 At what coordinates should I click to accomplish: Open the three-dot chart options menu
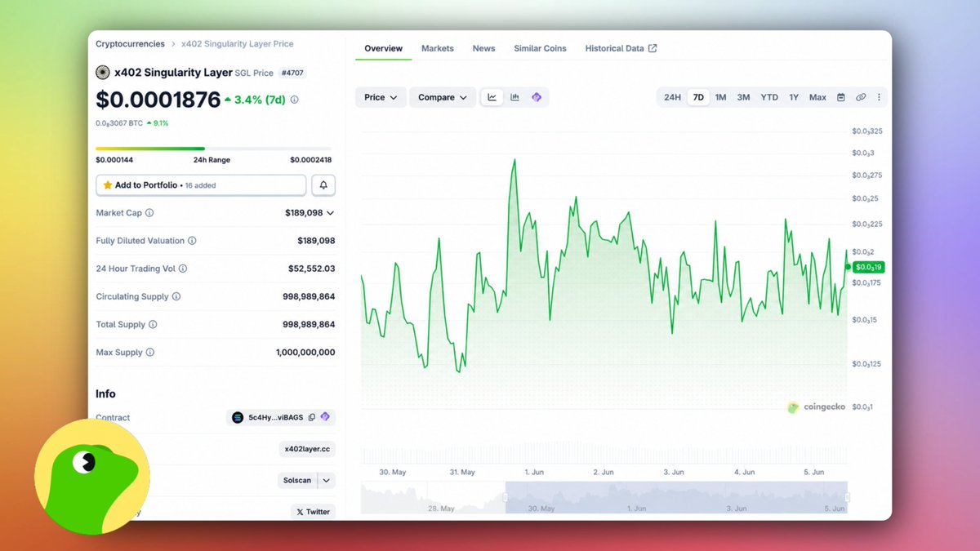pyautogui.click(x=879, y=97)
